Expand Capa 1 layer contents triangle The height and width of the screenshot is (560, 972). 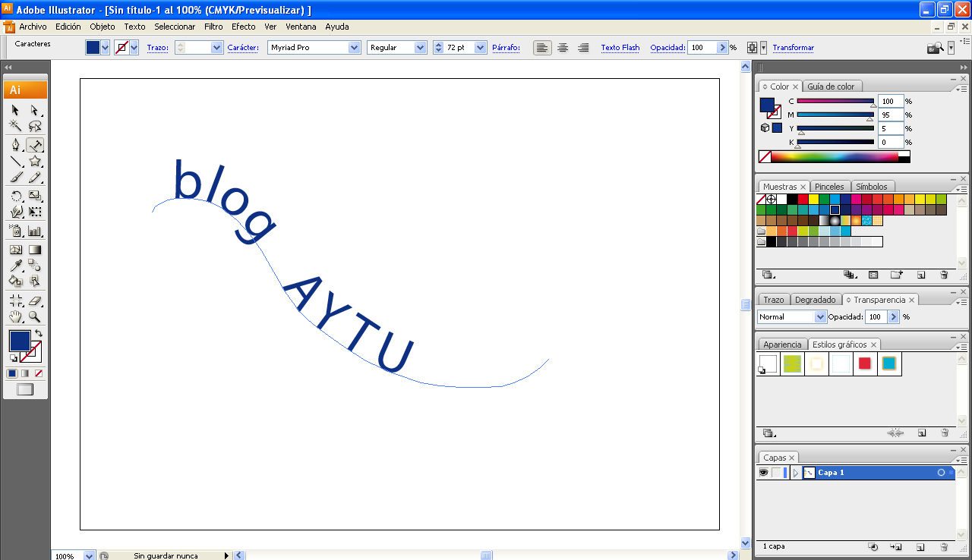click(795, 473)
